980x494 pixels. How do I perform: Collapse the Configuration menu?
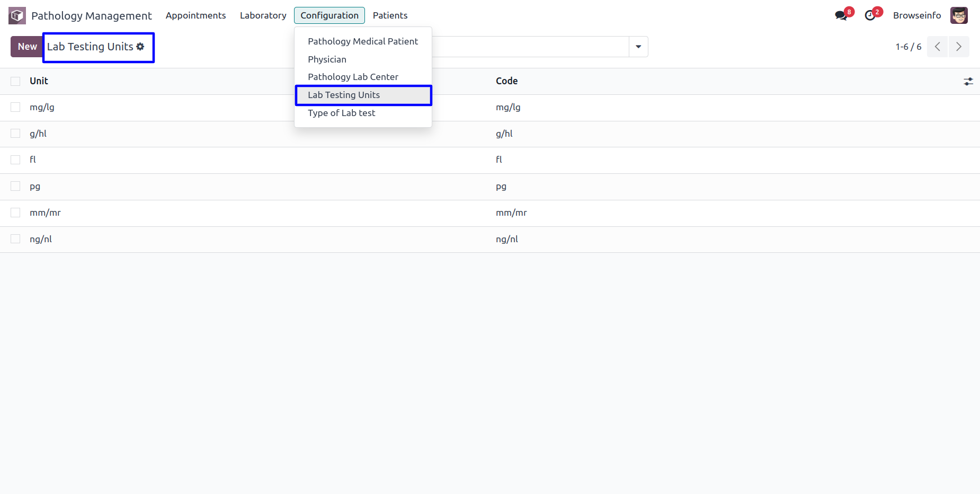pos(329,15)
